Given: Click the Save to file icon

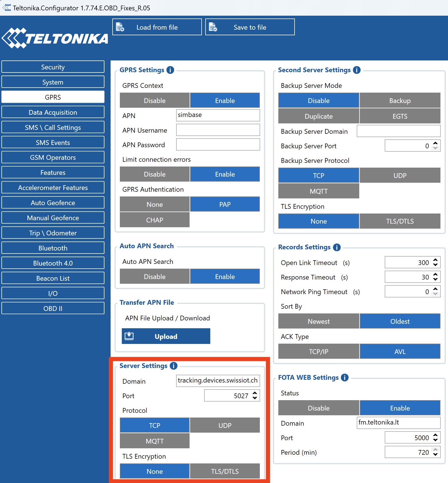Looking at the screenshot, I should (213, 27).
